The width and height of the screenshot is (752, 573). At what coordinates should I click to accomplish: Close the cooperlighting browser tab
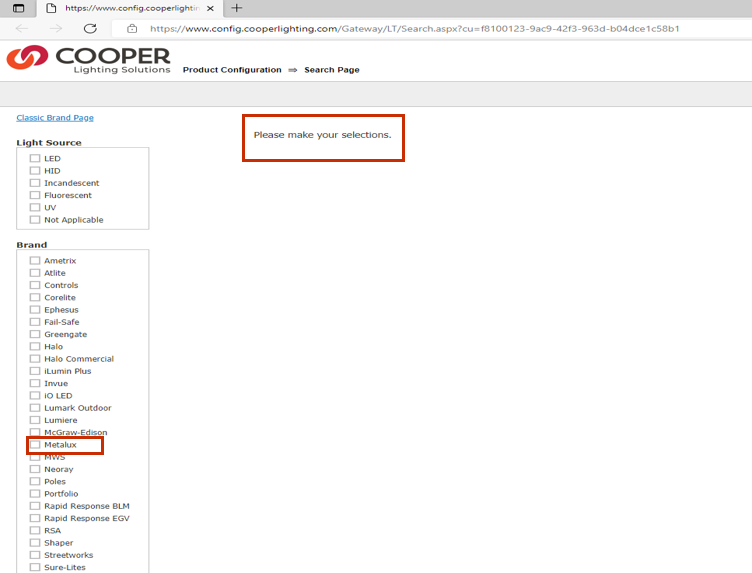[x=210, y=8]
